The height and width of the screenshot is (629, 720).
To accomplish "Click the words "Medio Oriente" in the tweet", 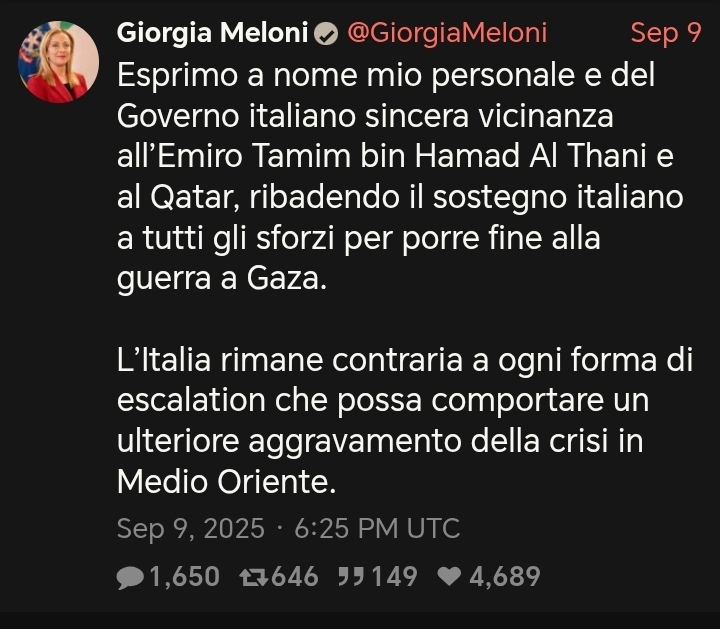I will click(222, 482).
